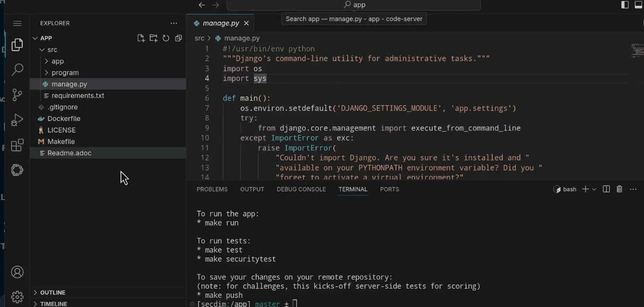The image size is (644, 307).
Task: Click the New File icon in Explorer
Action: 141,38
